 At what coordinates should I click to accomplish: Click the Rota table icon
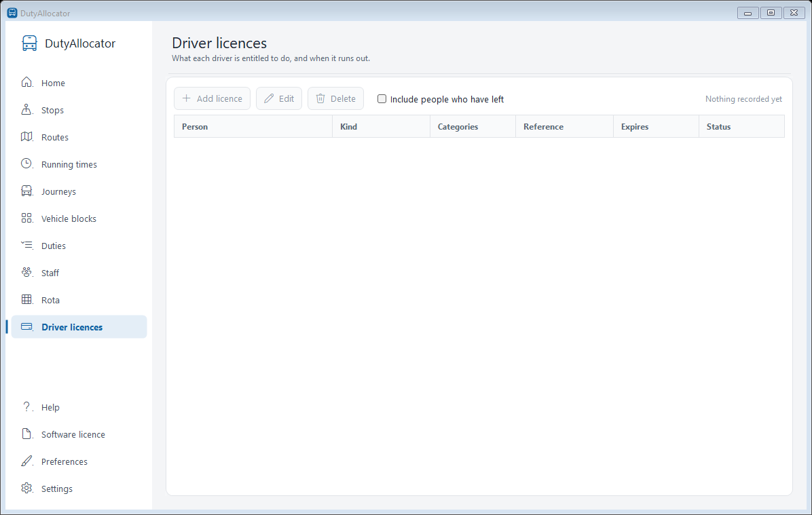[27, 300]
